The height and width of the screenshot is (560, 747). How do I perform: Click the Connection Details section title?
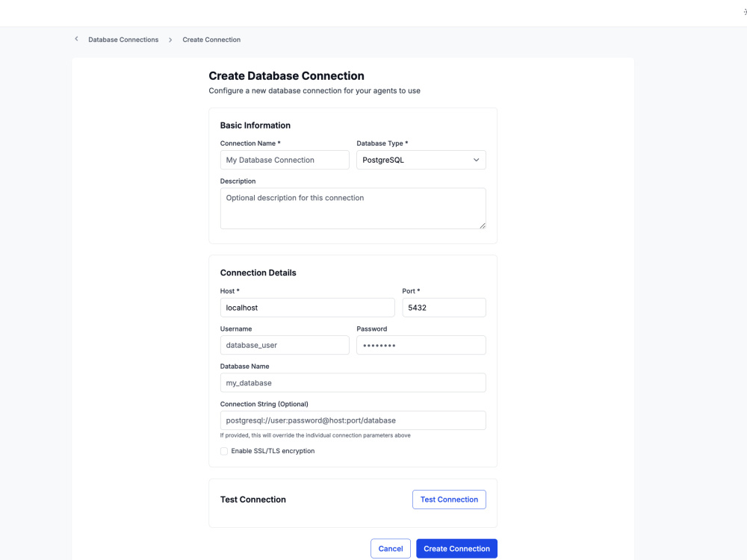coord(258,273)
